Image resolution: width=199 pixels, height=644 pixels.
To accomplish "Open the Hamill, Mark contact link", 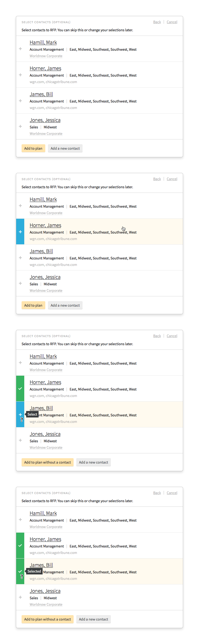I will tap(43, 42).
